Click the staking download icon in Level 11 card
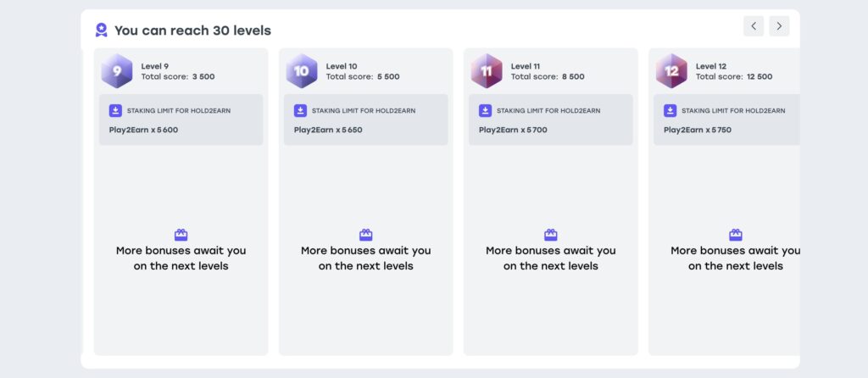This screenshot has height=378, width=868. pyautogui.click(x=485, y=111)
